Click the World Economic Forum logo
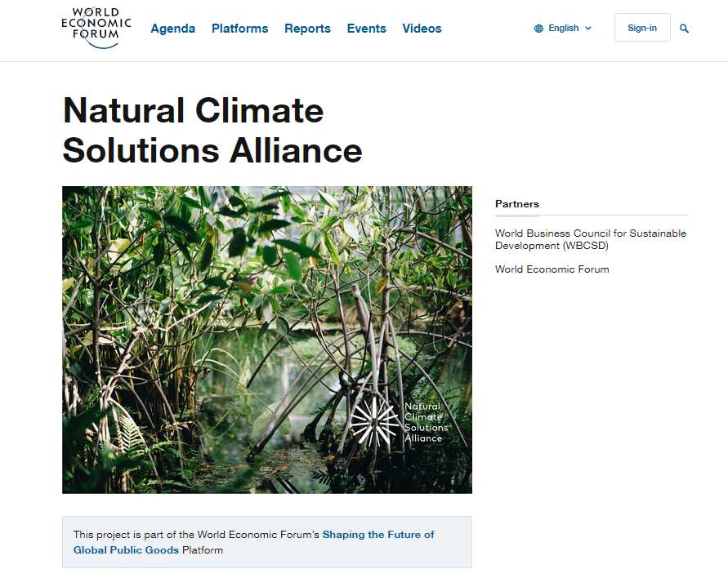 pos(96,28)
